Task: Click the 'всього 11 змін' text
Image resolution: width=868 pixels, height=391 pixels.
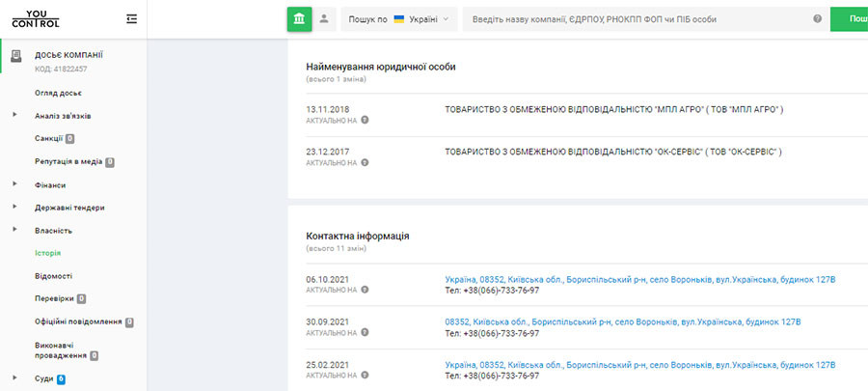Action: pos(336,249)
